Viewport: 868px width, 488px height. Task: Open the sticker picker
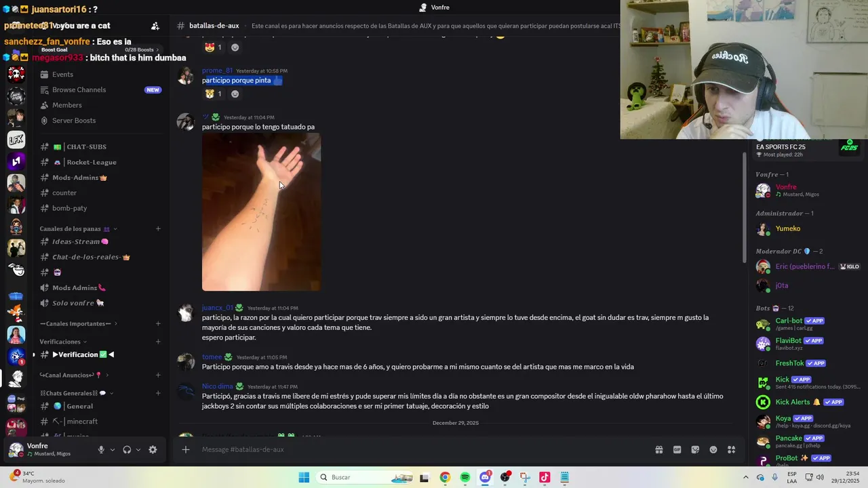(x=695, y=449)
